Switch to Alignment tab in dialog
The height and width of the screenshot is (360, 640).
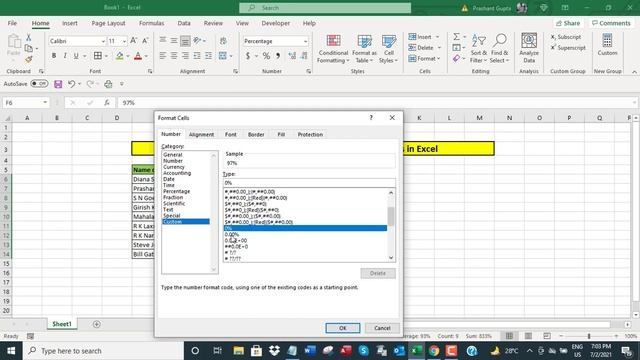[x=201, y=134]
